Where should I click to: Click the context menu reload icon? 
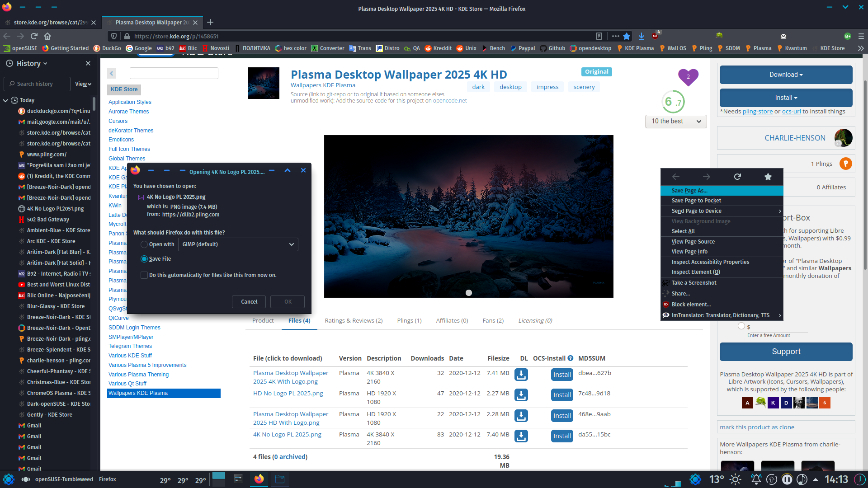(x=737, y=177)
